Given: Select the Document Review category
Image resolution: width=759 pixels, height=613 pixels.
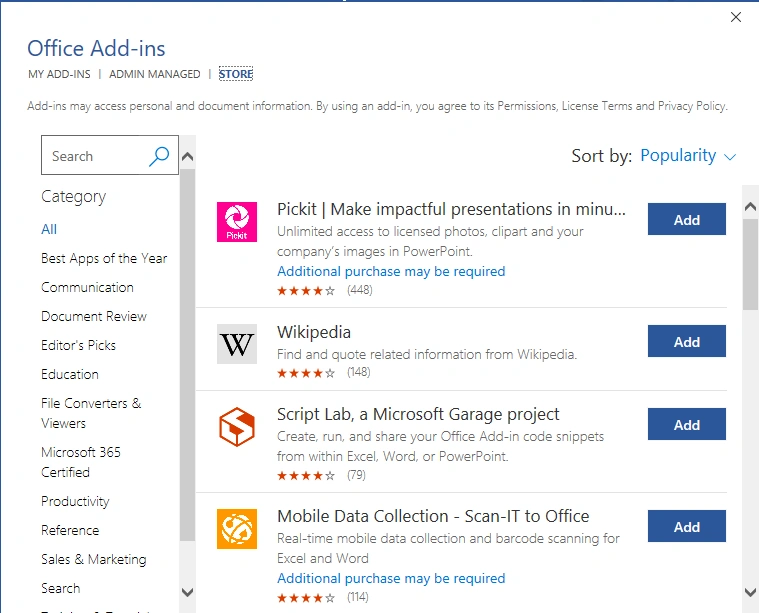Looking at the screenshot, I should tap(94, 316).
